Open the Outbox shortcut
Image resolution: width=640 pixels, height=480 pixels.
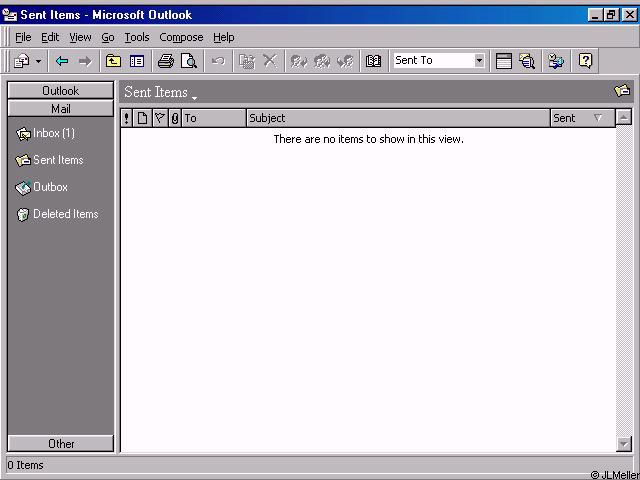point(42,187)
